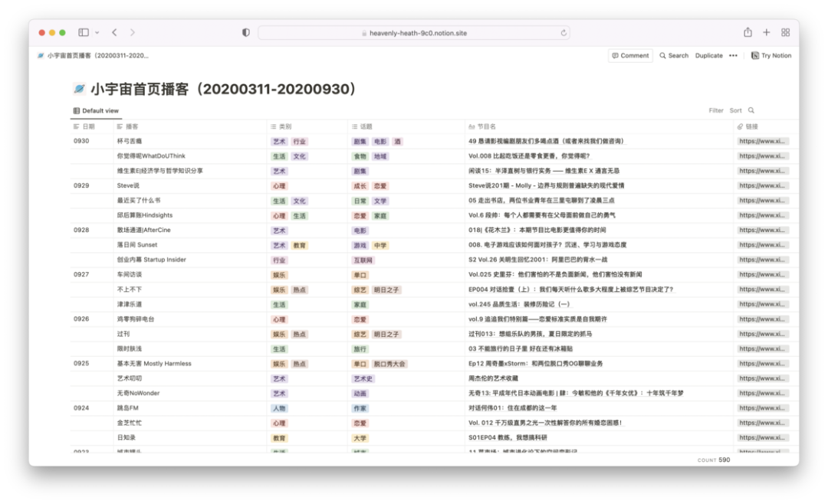The width and height of the screenshot is (828, 504).
Task: Open the link in the 日知录 row
Action: (x=763, y=437)
